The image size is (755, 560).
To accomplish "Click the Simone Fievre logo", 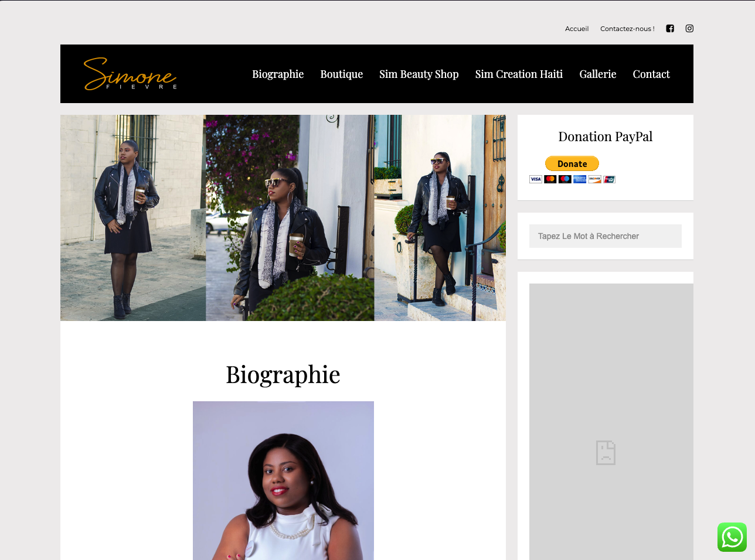I will [130, 74].
